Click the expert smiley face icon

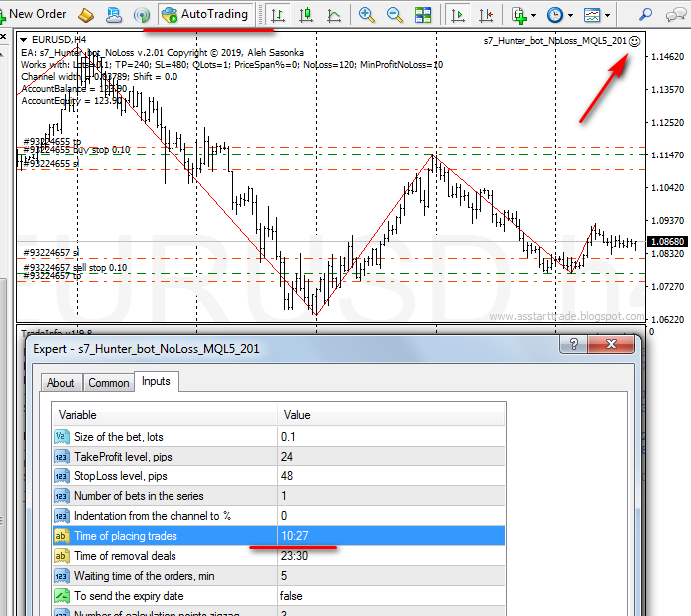tap(634, 41)
